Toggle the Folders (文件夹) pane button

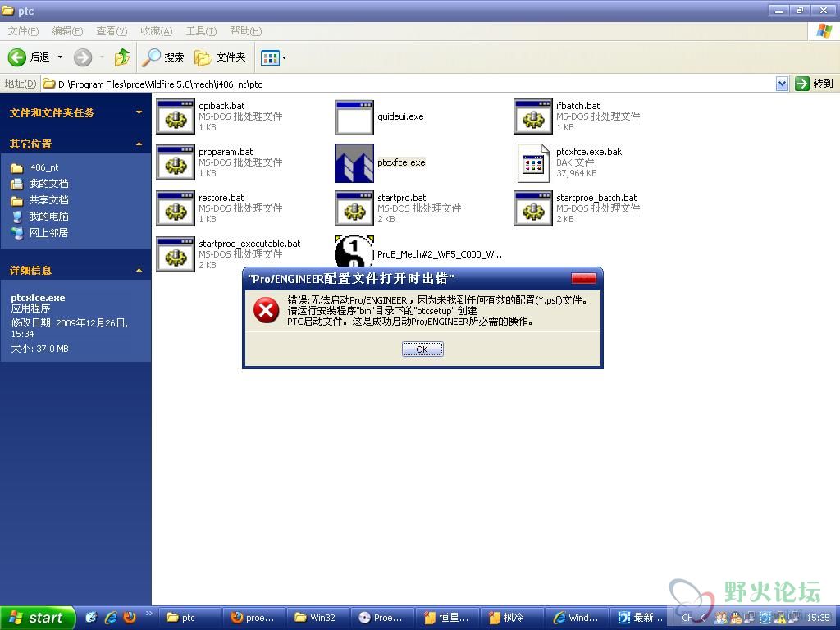tap(220, 57)
